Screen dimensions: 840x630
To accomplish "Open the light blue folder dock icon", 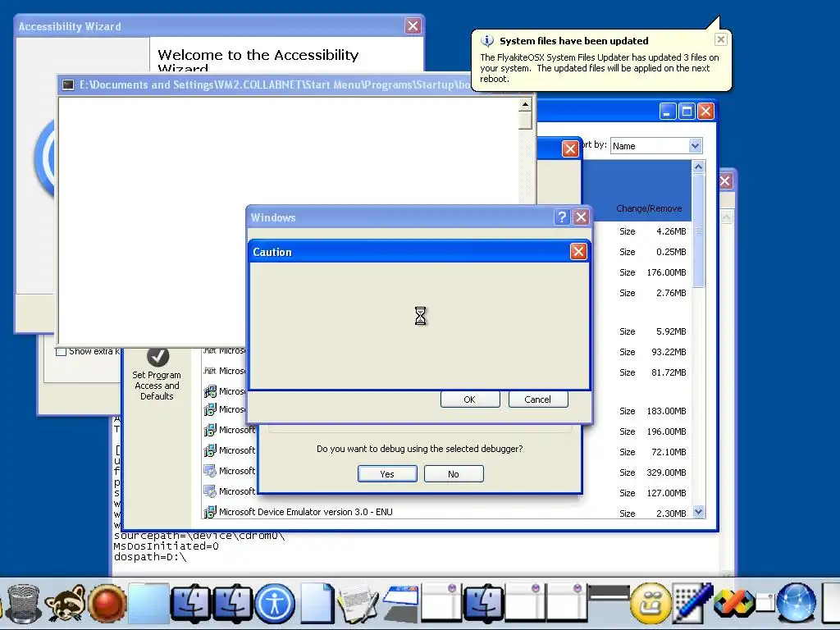I will (x=148, y=603).
